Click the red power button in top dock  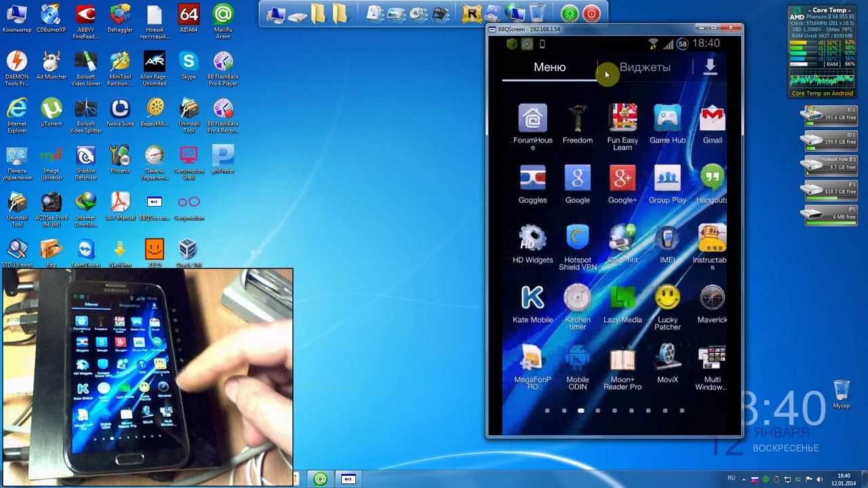(x=591, y=13)
